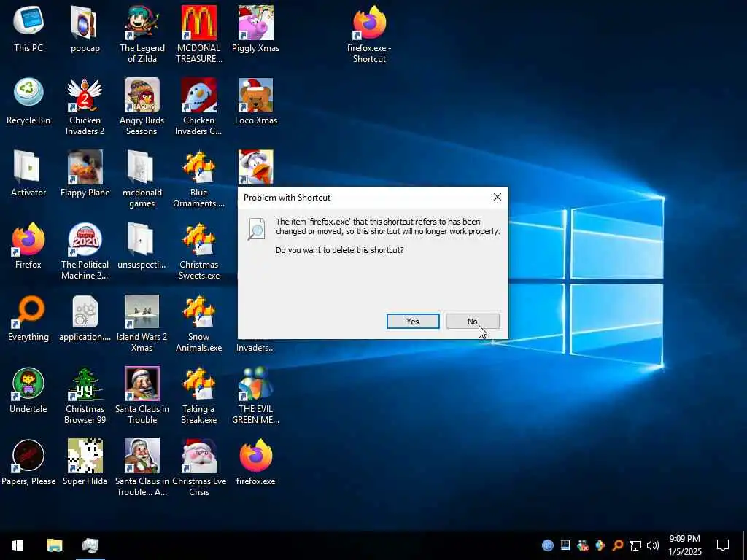Select the Recycle Bin icon
The height and width of the screenshot is (560, 747).
click(x=28, y=101)
